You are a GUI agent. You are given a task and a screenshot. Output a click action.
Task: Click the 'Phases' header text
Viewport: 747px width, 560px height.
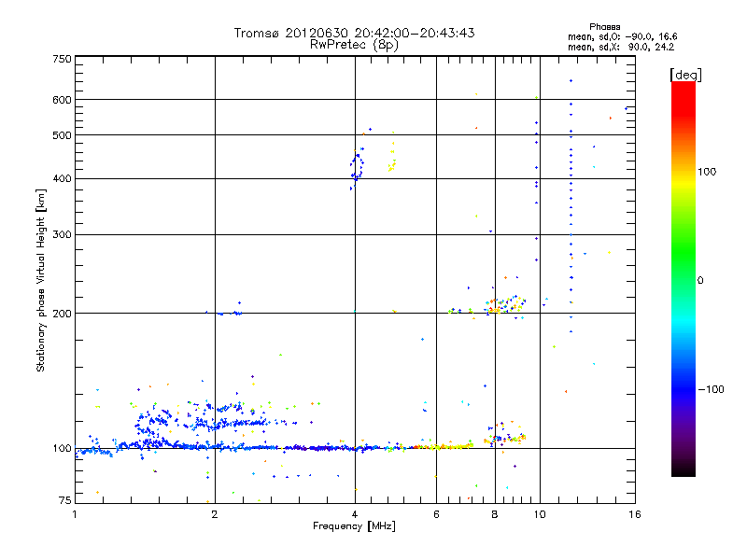(x=604, y=27)
